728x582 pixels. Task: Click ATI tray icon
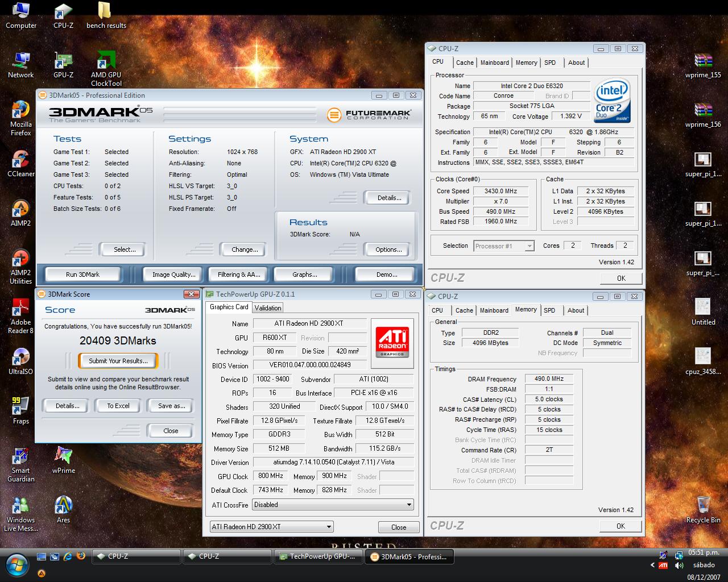pos(663,566)
